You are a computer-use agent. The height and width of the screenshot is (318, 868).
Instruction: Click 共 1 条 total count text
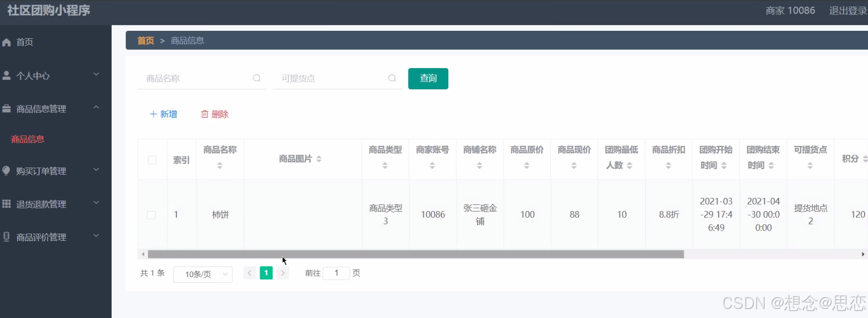(x=152, y=273)
